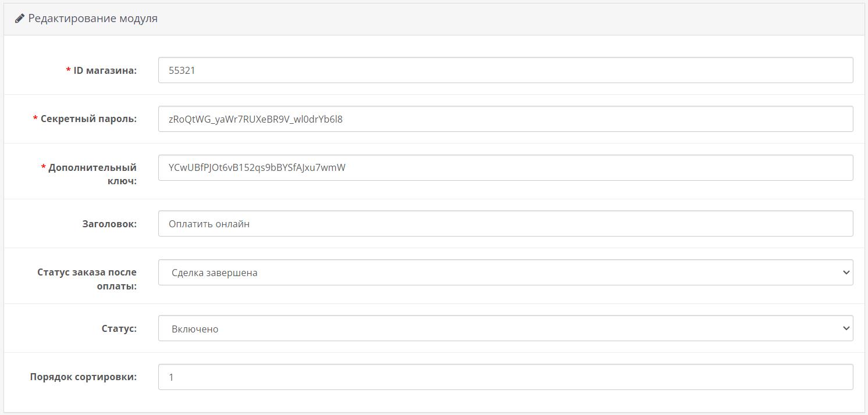The image size is (868, 415).
Task: Click into the Секретный пароль input field
Action: [x=505, y=119]
